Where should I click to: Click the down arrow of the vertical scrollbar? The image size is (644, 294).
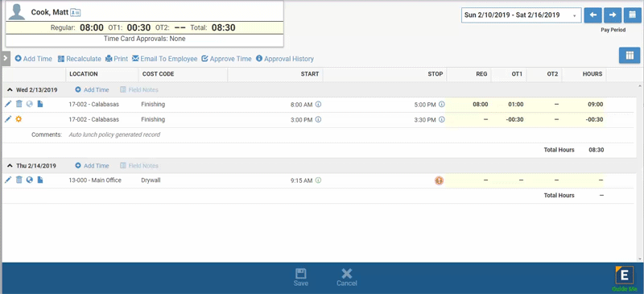pyautogui.click(x=640, y=259)
